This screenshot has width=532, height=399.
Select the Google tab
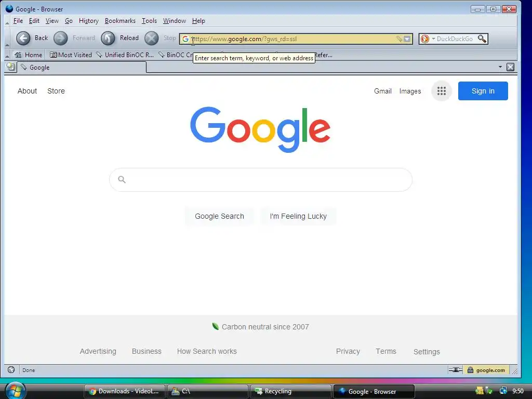point(82,68)
